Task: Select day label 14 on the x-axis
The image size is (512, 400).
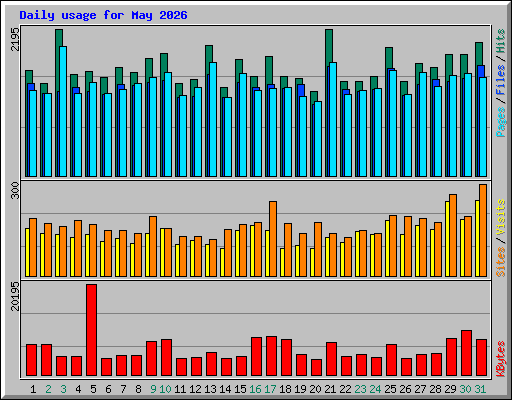Action: (225, 389)
